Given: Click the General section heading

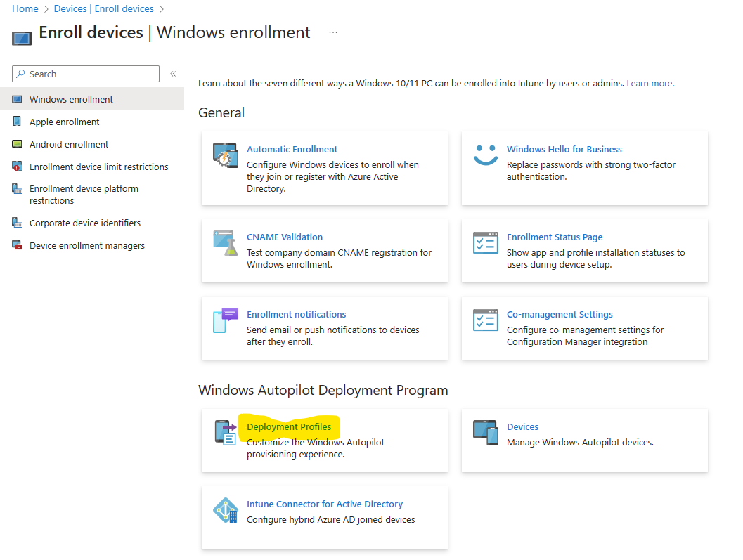Looking at the screenshot, I should click(x=221, y=112).
